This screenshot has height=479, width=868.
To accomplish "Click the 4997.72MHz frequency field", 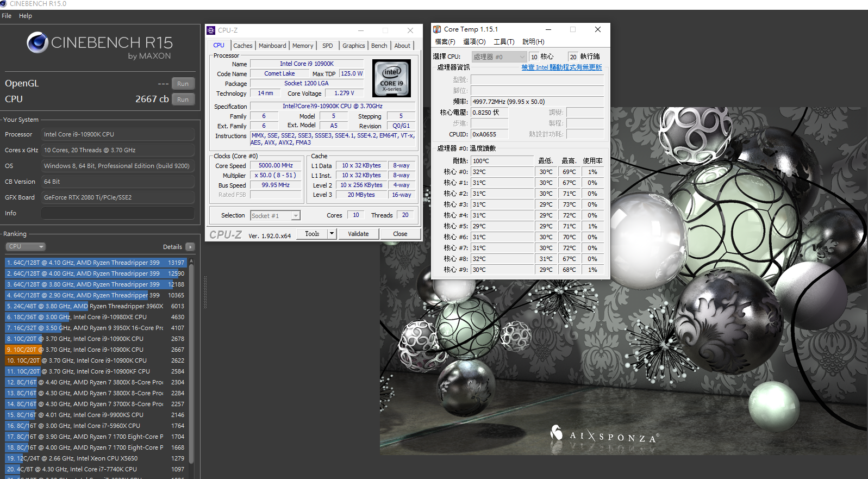I will coord(537,102).
